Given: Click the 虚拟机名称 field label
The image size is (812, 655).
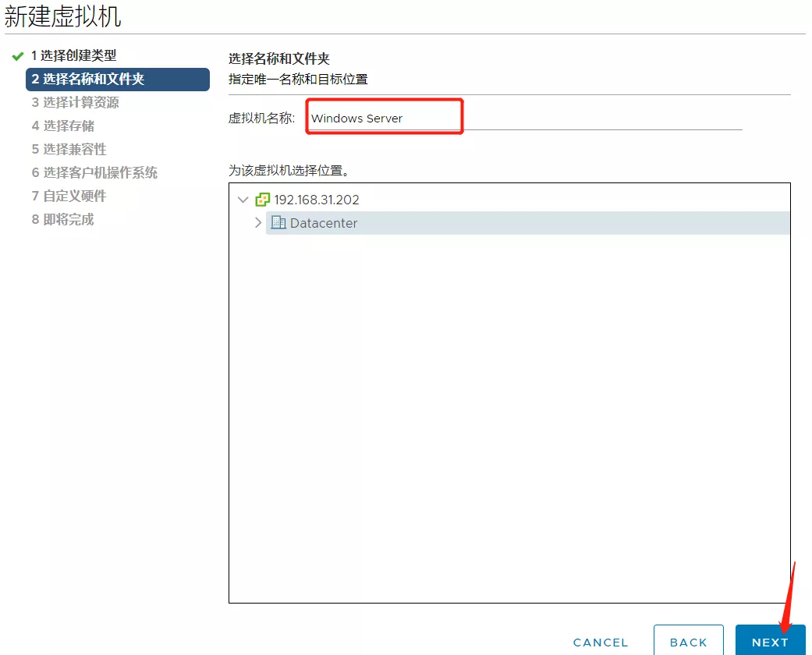Looking at the screenshot, I should [x=261, y=119].
